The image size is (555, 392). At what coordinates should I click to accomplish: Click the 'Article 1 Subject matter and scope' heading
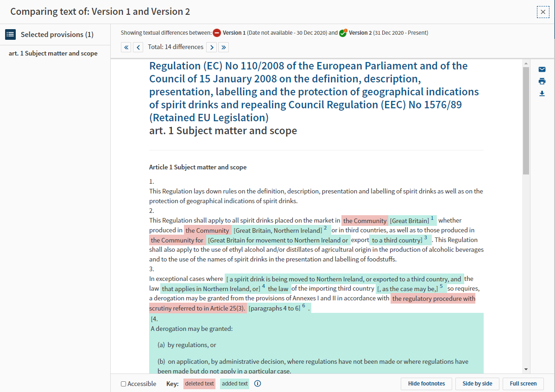(198, 167)
